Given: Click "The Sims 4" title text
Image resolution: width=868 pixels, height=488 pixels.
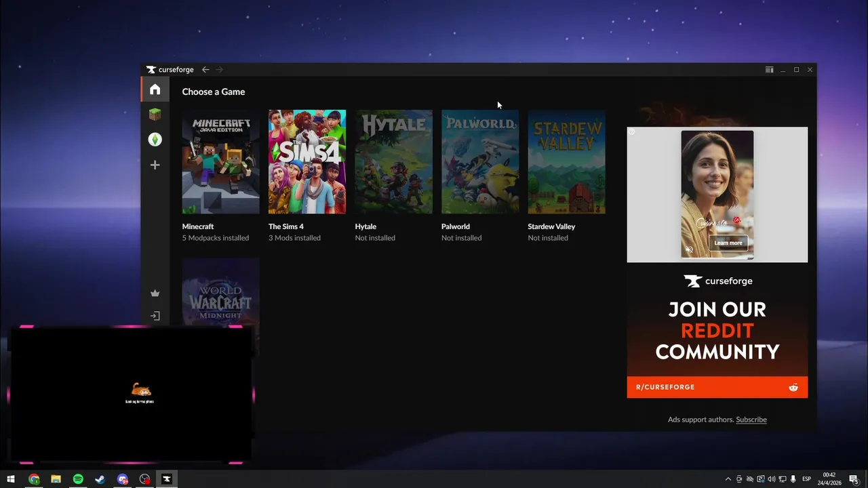Looking at the screenshot, I should tap(286, 226).
